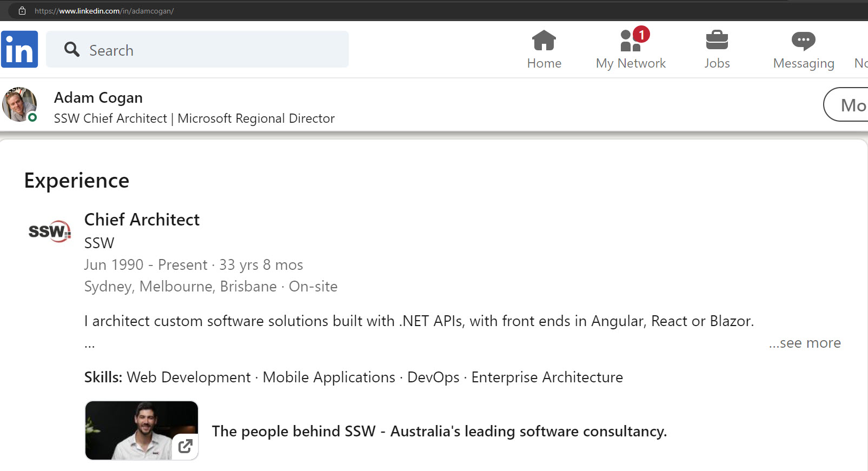Image resolution: width=868 pixels, height=471 pixels.
Task: Click "The people behind SSW" media title
Action: [x=439, y=432]
